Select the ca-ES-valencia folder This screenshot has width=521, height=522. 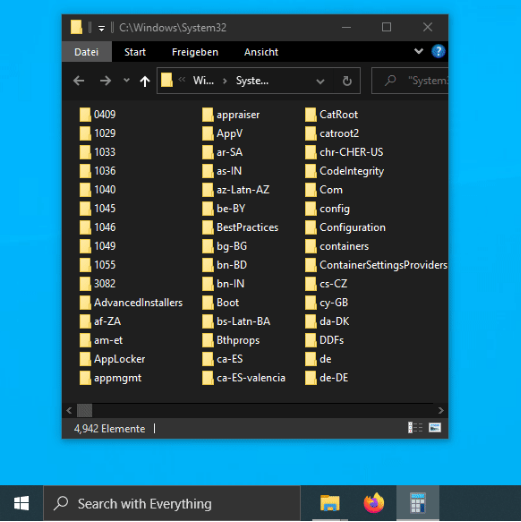(x=244, y=378)
